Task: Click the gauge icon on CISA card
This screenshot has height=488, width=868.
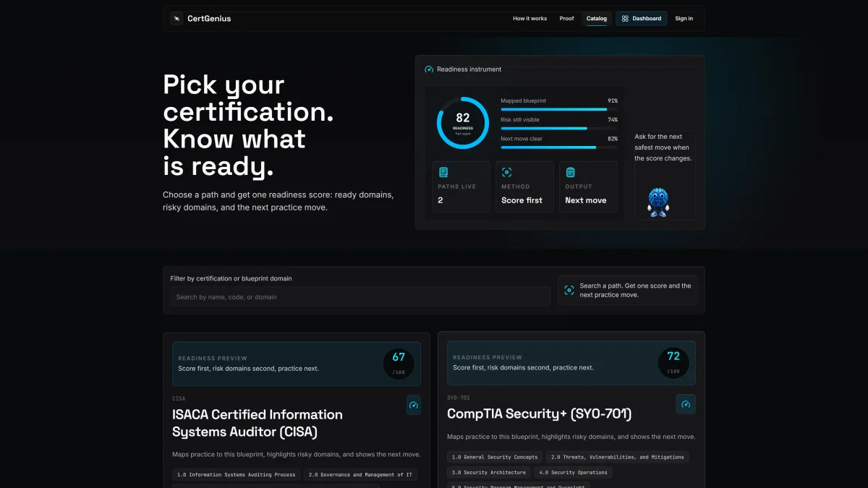Action: click(414, 406)
